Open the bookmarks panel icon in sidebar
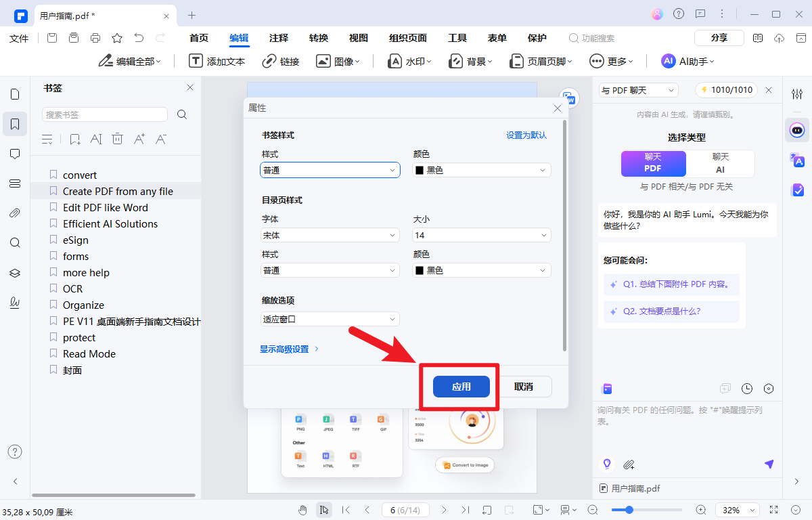The height and width of the screenshot is (520, 812). 15,124
